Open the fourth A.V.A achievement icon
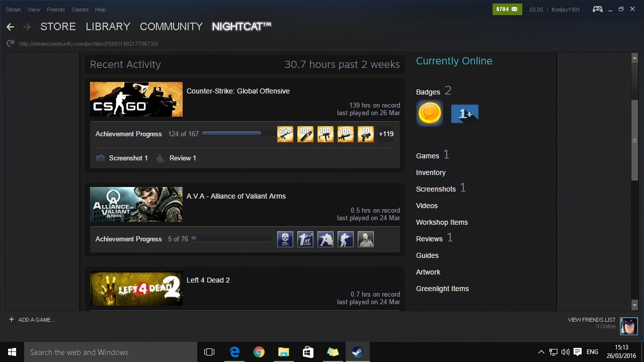 [x=346, y=239]
